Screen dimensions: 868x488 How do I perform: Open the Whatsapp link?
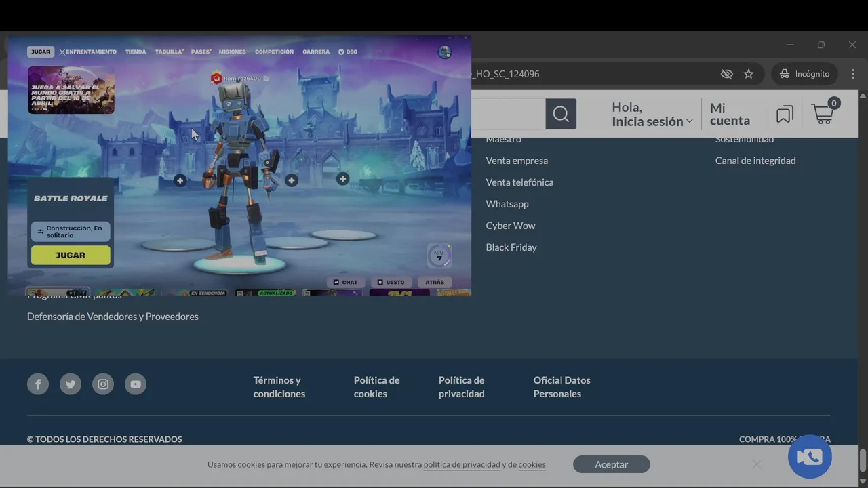click(x=507, y=204)
